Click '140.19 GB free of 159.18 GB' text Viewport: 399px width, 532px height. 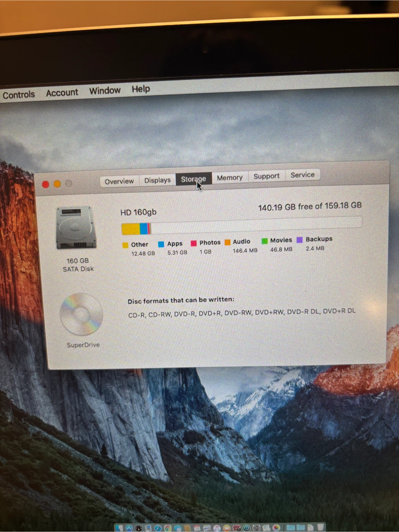310,207
